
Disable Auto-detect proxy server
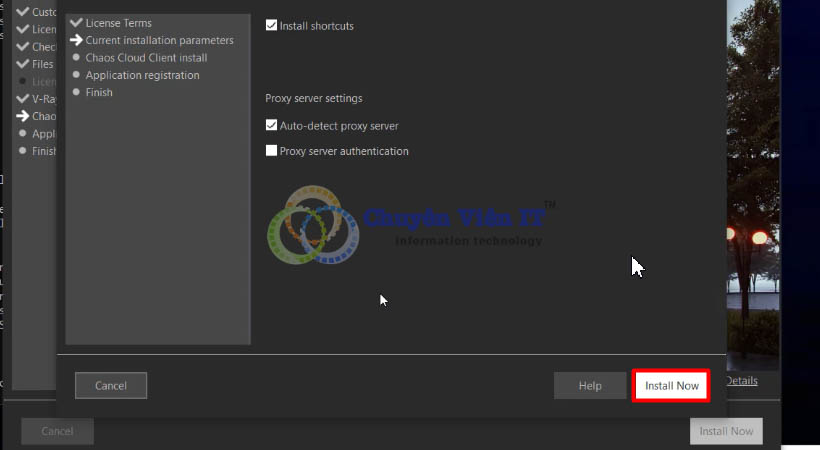pos(271,126)
